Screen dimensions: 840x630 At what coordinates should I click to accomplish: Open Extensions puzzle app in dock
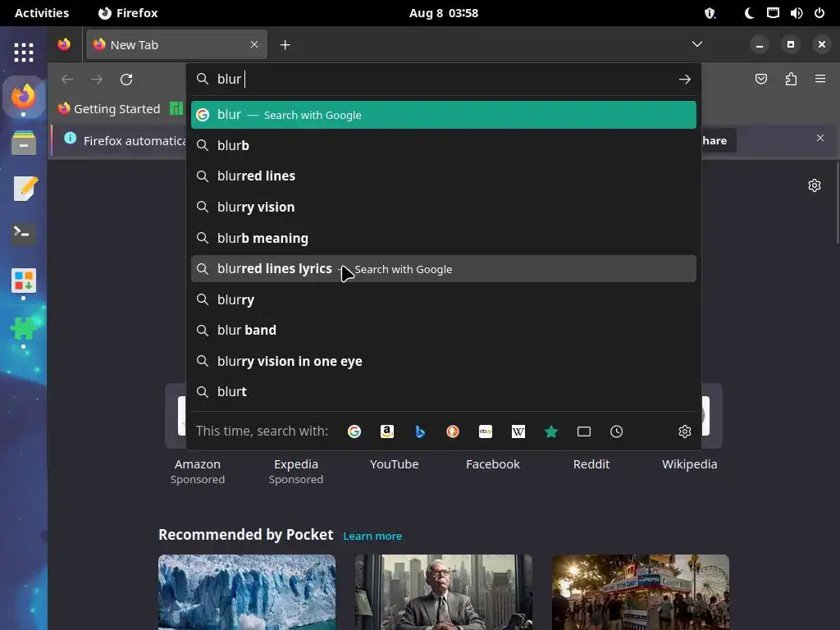pos(24,328)
